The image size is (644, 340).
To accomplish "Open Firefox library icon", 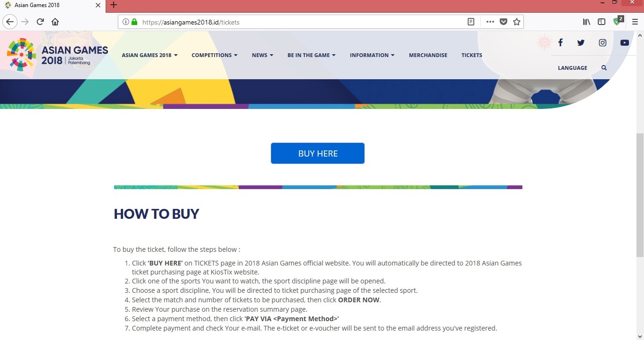I will (586, 22).
